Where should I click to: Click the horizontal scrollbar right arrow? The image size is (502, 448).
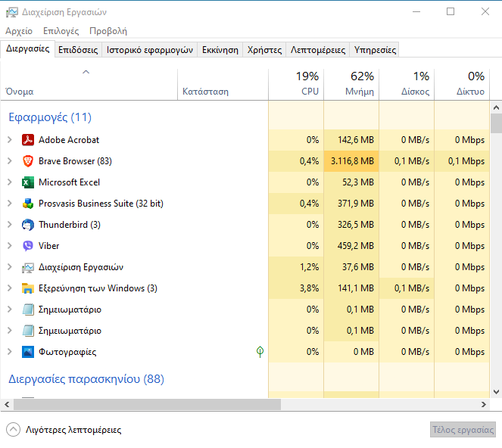[x=483, y=404]
